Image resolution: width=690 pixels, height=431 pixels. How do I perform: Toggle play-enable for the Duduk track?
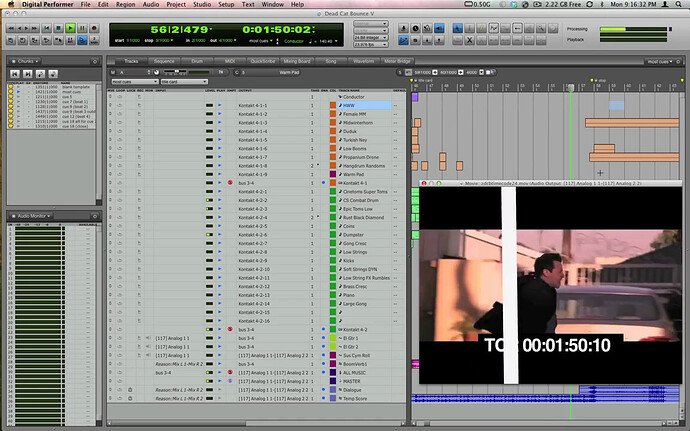[x=220, y=131]
